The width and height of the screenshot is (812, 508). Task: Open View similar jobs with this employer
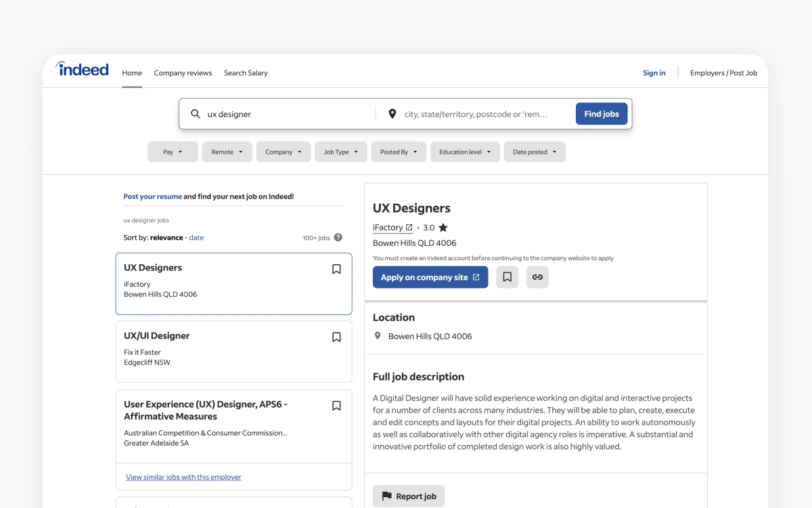pyautogui.click(x=183, y=477)
